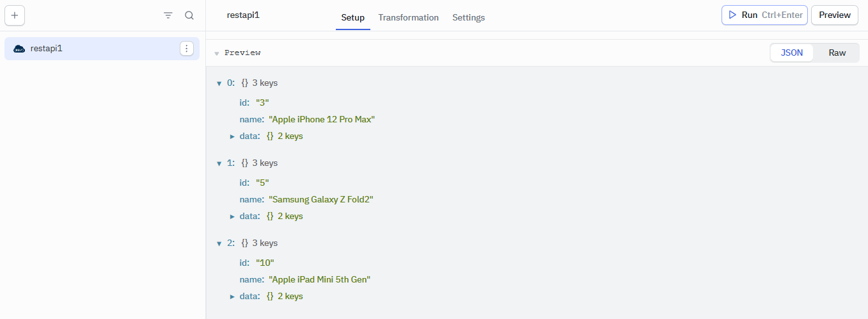Collapse item 2 in the JSON tree
Image resolution: width=868 pixels, height=319 pixels.
coord(219,243)
